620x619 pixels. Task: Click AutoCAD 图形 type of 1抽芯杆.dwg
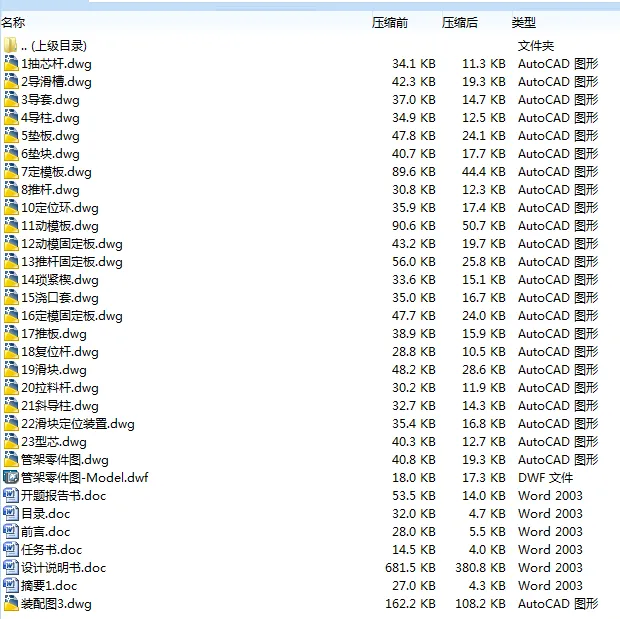pos(558,64)
